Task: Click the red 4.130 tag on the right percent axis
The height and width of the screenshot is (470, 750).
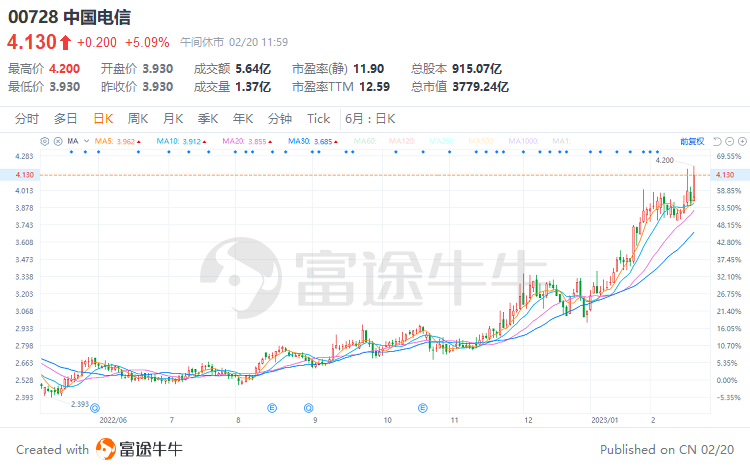Action: tap(725, 175)
